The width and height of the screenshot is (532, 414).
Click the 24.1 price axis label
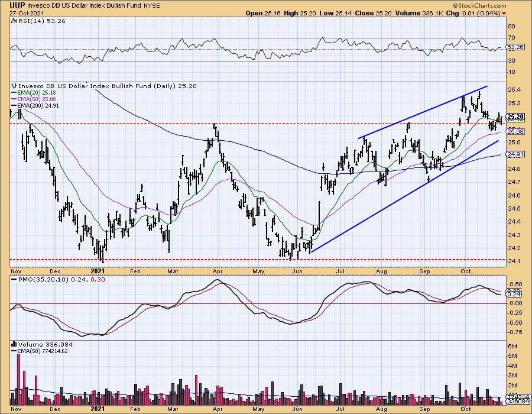click(x=514, y=261)
